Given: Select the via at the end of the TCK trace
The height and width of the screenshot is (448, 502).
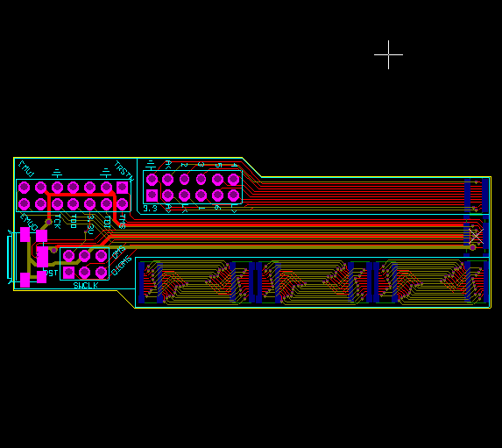Looking at the screenshot, I should click(x=48, y=222).
